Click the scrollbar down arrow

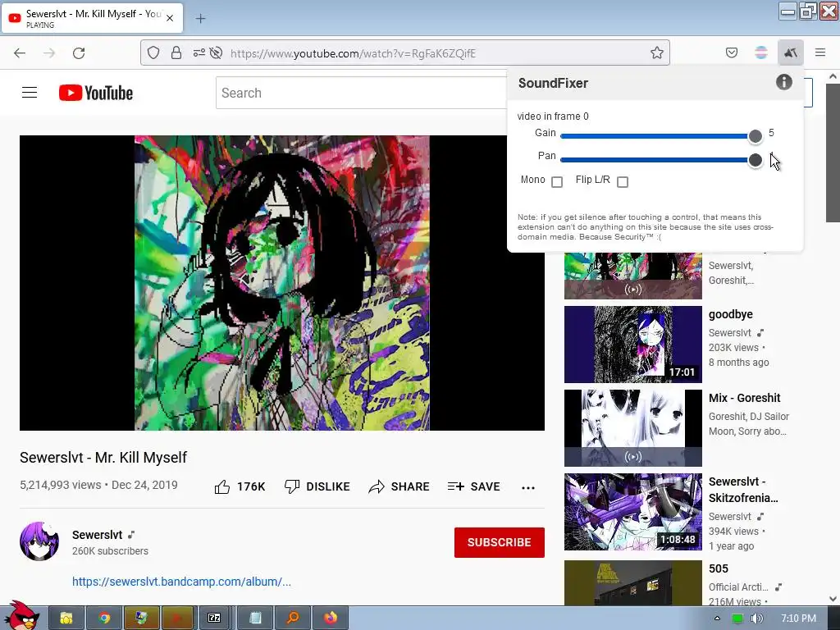(x=833, y=598)
